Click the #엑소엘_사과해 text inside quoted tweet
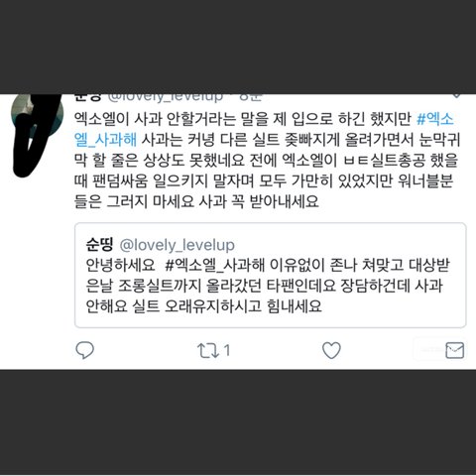Viewport: 476px width, 476px height. [x=215, y=265]
